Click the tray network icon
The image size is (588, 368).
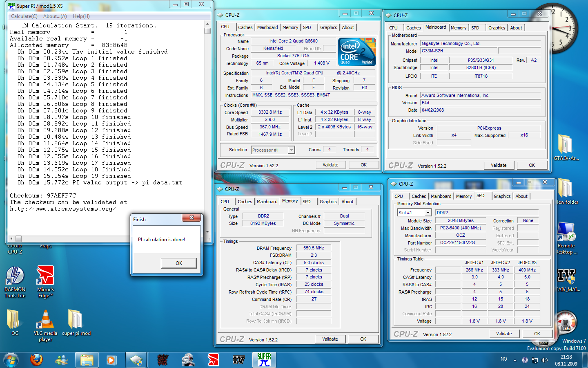pyautogui.click(x=535, y=360)
